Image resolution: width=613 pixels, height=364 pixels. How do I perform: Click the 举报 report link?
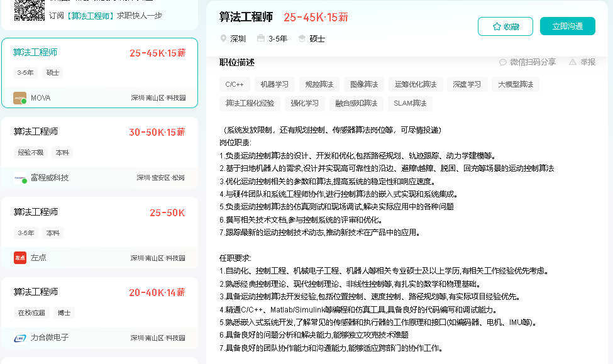pos(588,62)
